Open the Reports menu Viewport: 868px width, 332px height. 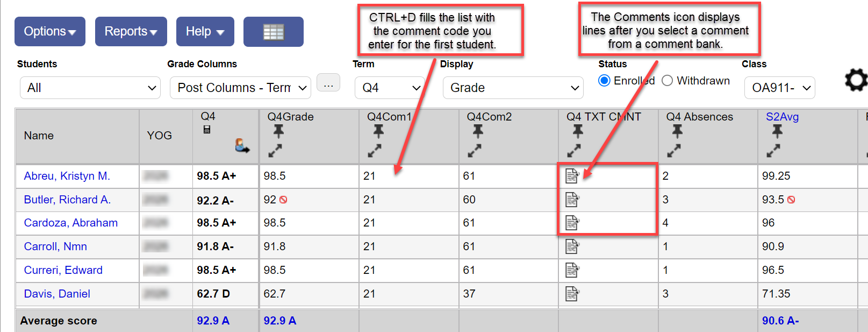click(x=131, y=31)
